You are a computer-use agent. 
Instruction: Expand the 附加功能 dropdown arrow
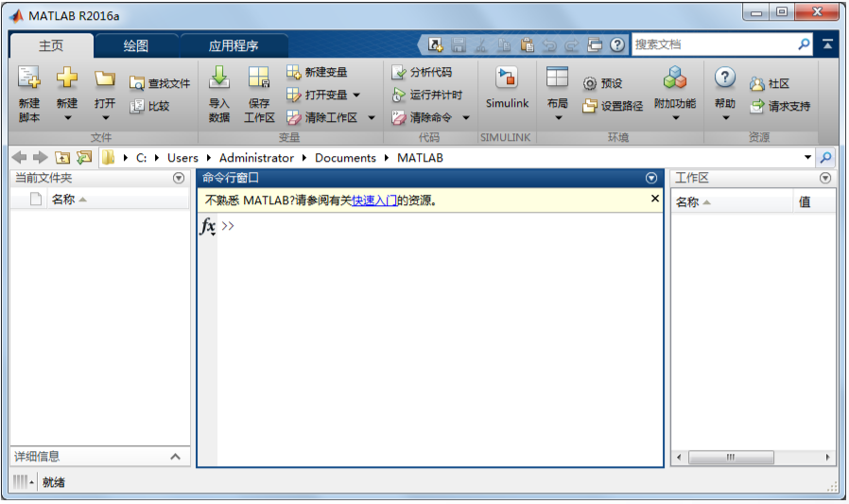tap(676, 118)
